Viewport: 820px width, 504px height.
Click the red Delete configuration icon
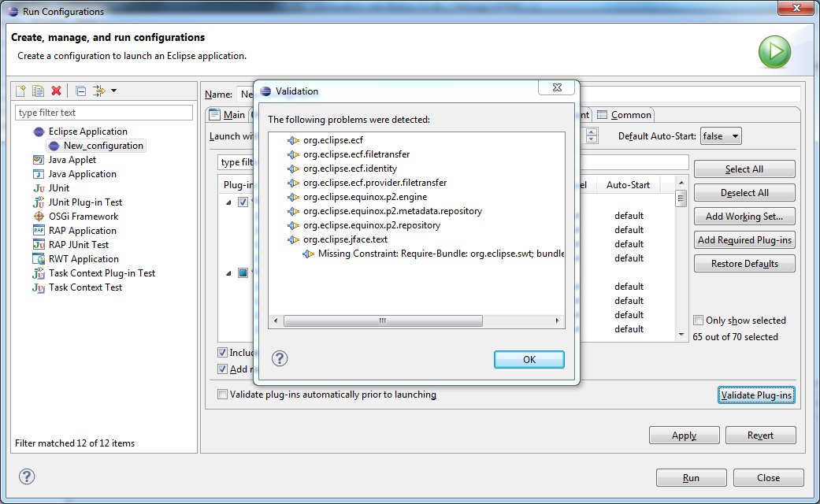[x=57, y=91]
